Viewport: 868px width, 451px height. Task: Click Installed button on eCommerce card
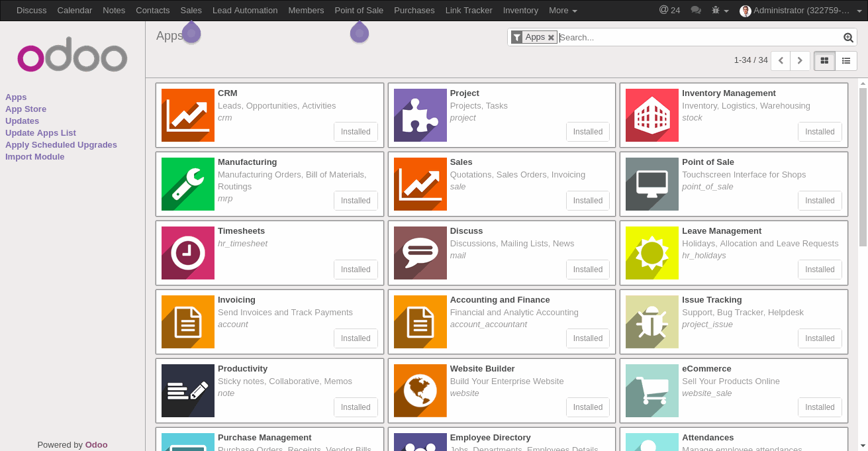point(820,407)
